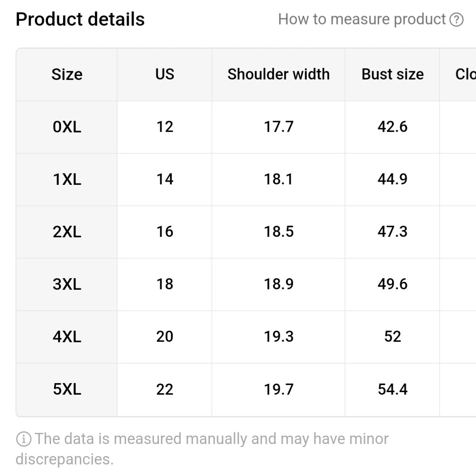The width and height of the screenshot is (476, 472).
Task: Select the 0XL size row label
Action: click(x=67, y=127)
